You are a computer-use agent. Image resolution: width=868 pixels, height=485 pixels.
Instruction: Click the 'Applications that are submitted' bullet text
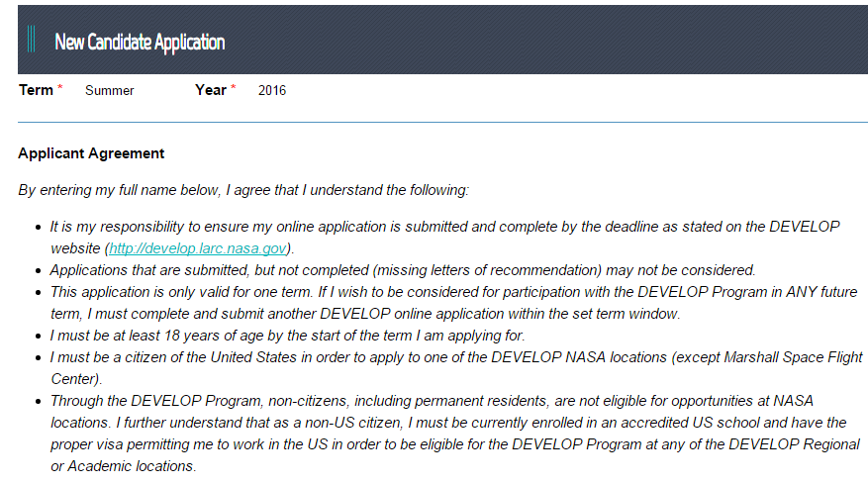[402, 269]
